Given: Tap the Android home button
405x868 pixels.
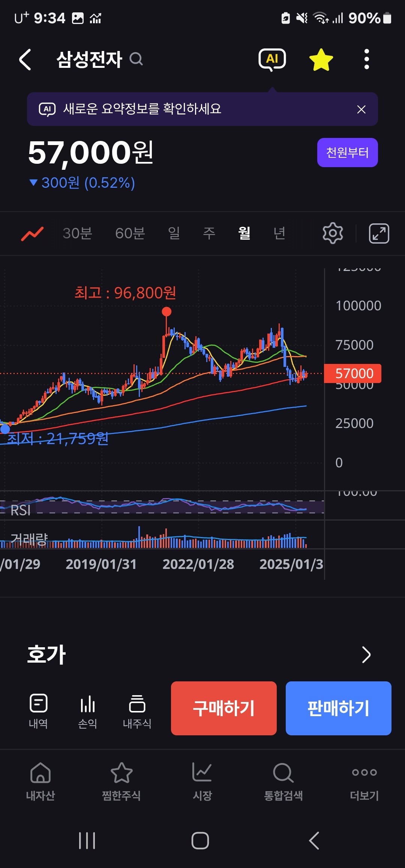Looking at the screenshot, I should pos(200,841).
